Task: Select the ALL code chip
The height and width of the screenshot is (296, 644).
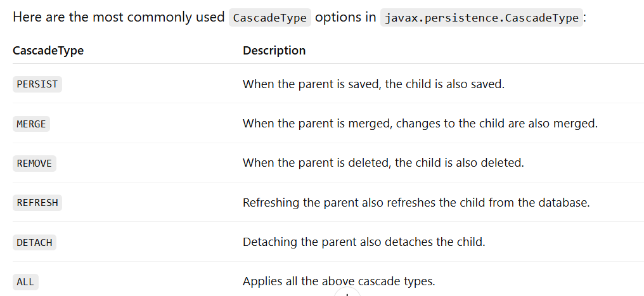Action: 25,282
